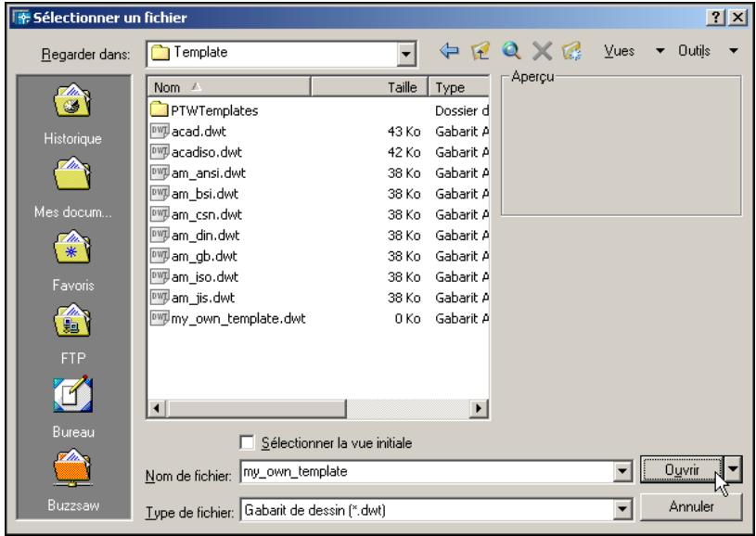Select file am_gb.dwt
Viewport: 756px width, 536px height.
coord(204,255)
